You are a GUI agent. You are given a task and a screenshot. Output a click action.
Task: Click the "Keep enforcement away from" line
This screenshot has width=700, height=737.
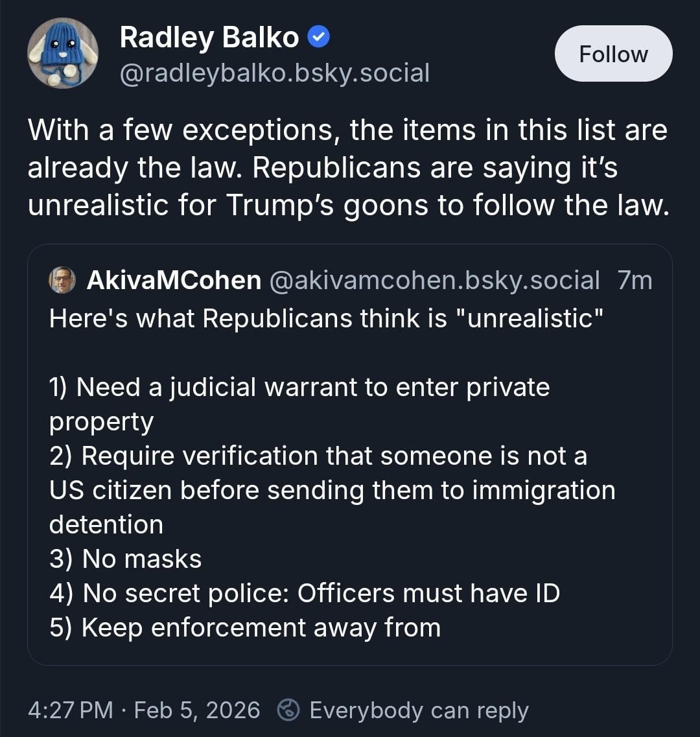(244, 627)
